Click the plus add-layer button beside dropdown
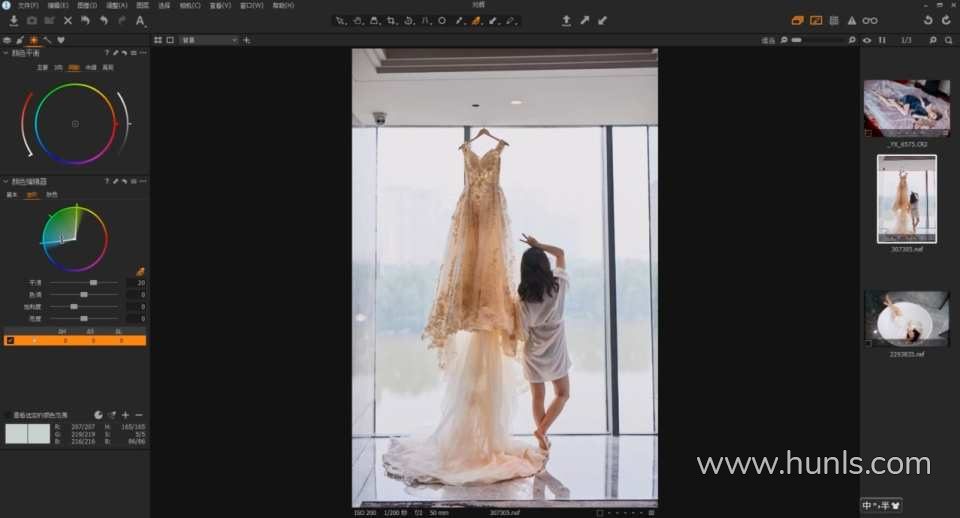 [x=247, y=40]
